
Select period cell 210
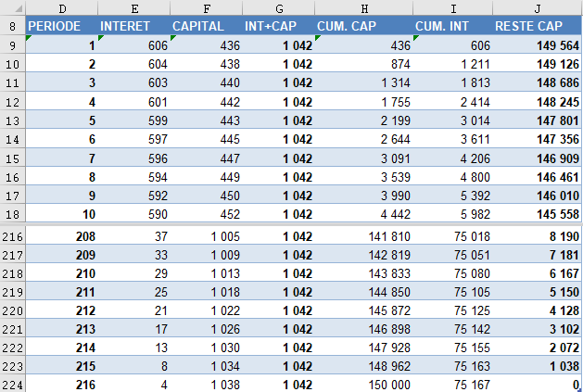pos(62,273)
